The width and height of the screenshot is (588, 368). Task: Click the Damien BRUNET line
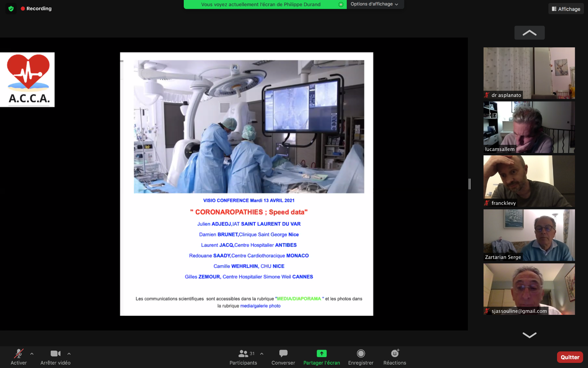pyautogui.click(x=249, y=234)
